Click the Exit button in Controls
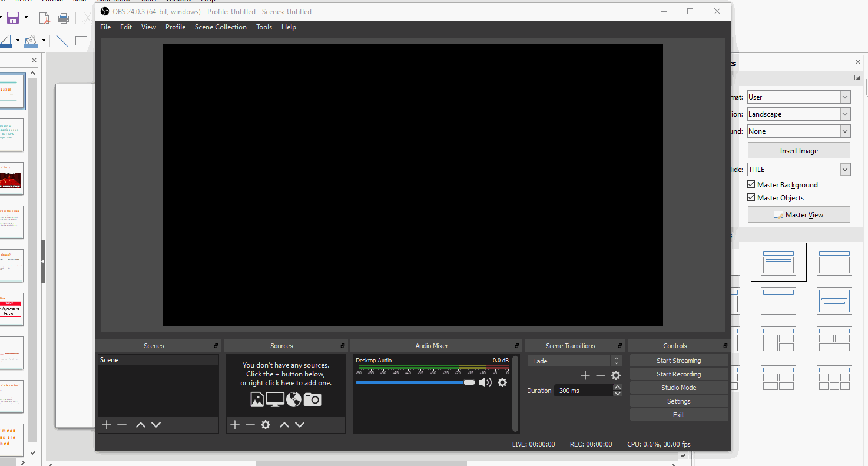 click(679, 415)
